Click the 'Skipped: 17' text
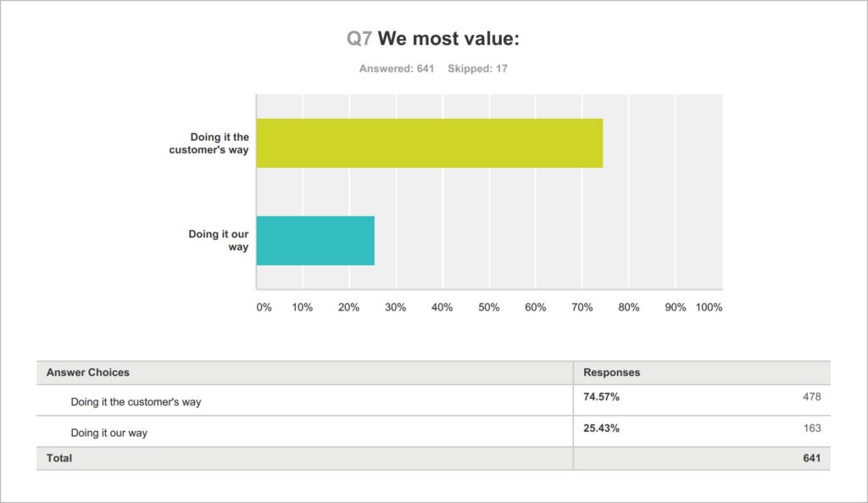Screen dimensions: 868x503 tap(477, 69)
